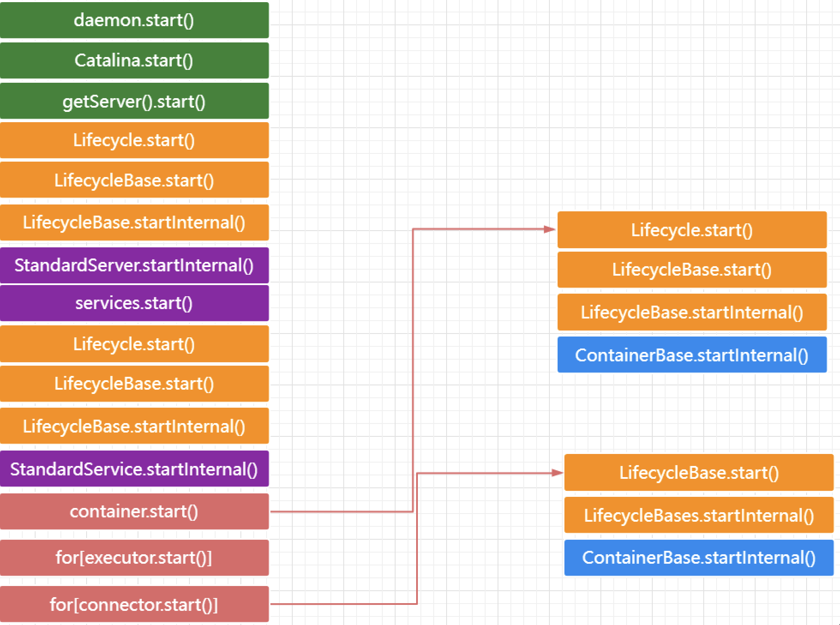Click the lower-right LifecycleBase.start() block
Viewport: 840px width, 625px height.
699,472
